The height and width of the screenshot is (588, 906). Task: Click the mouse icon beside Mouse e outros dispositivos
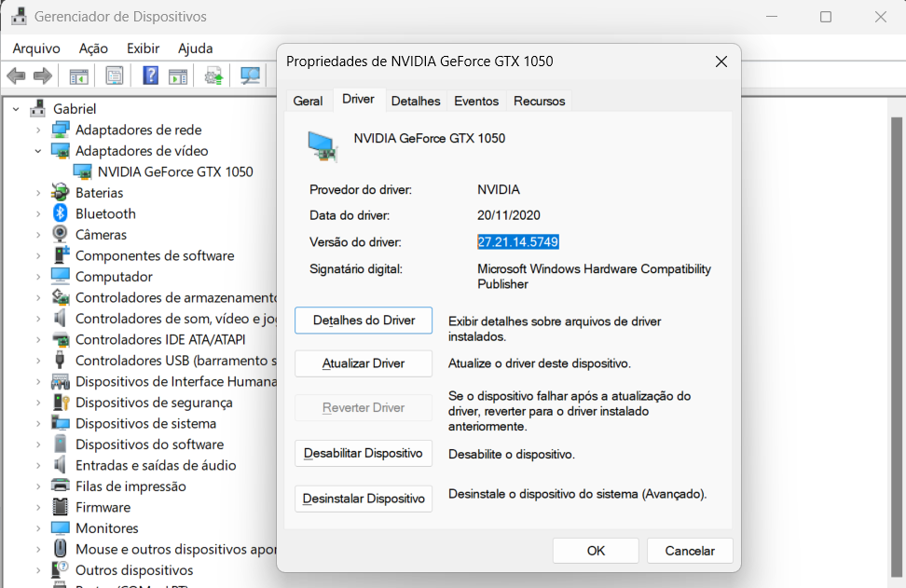[x=60, y=549]
